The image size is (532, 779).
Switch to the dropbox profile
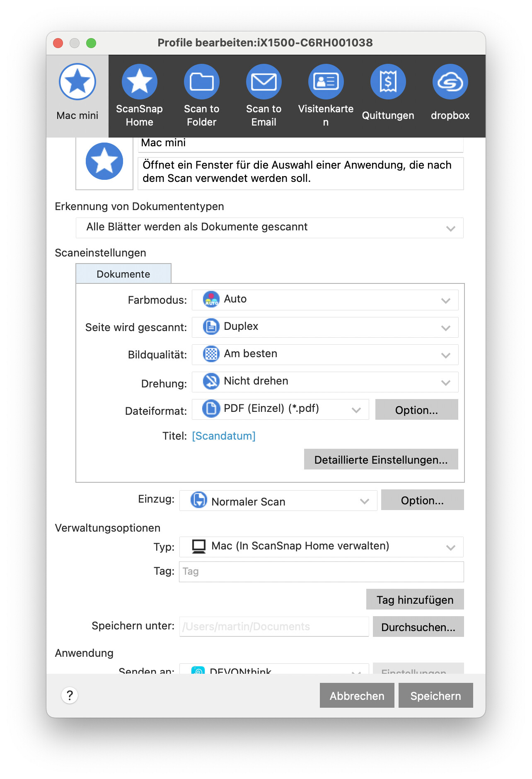[x=450, y=82]
